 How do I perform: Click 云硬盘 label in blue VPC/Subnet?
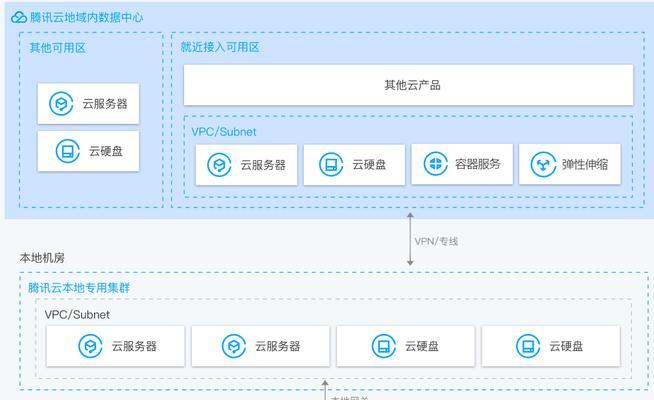pyautogui.click(x=369, y=164)
